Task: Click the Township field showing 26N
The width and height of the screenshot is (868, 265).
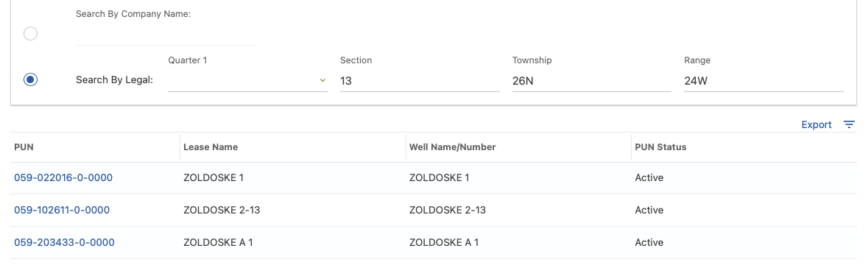Action: tap(592, 81)
